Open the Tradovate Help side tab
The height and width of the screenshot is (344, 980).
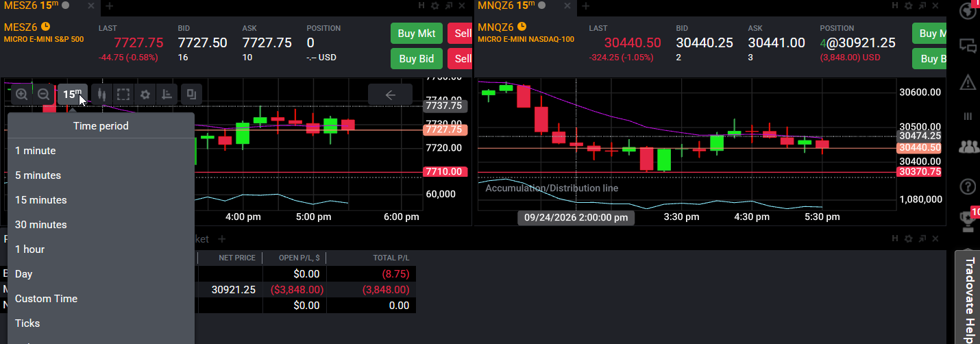[x=968, y=299]
